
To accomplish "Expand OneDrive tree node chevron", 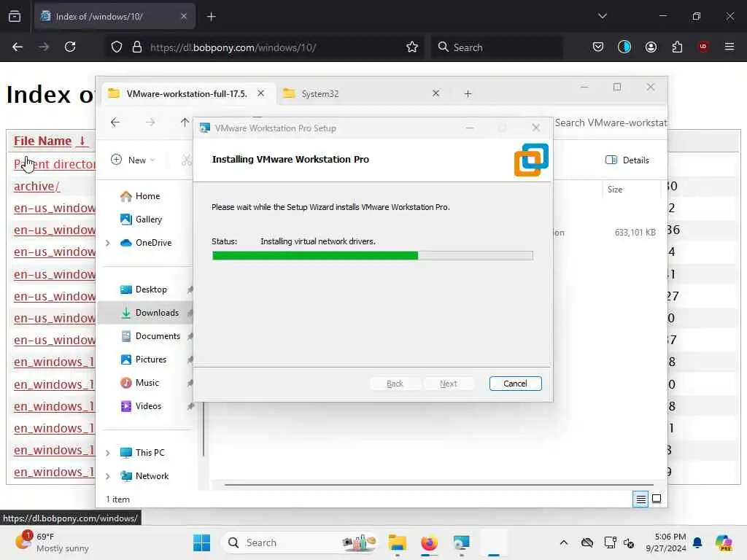I will pos(108,243).
